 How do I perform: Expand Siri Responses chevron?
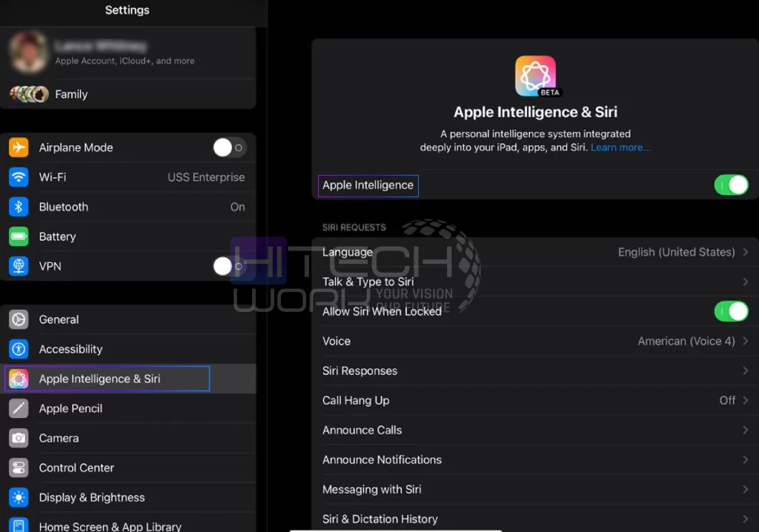pyautogui.click(x=746, y=370)
